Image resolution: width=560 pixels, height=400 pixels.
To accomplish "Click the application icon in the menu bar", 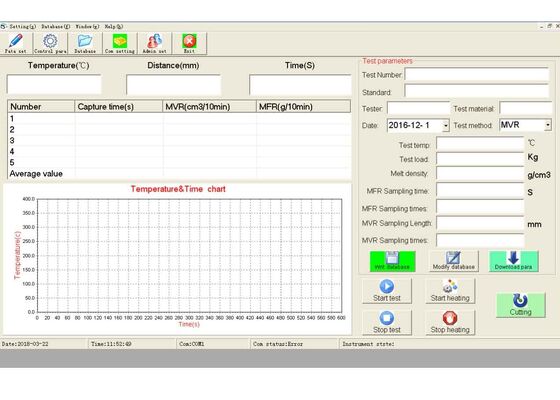I will coord(3,26).
